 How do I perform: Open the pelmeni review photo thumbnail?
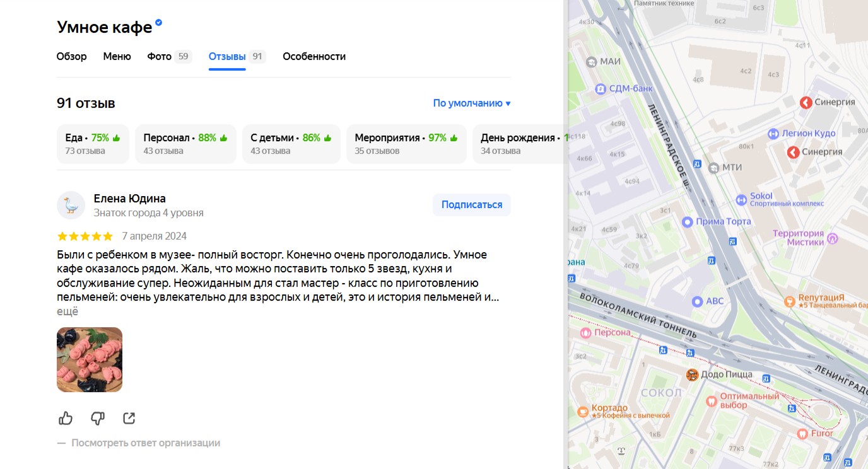coord(90,360)
